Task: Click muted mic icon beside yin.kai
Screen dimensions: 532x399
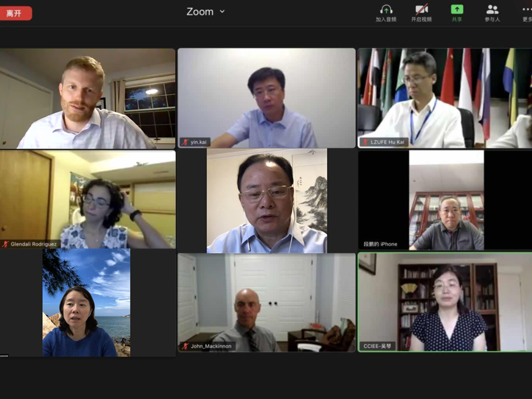Action: (x=185, y=142)
